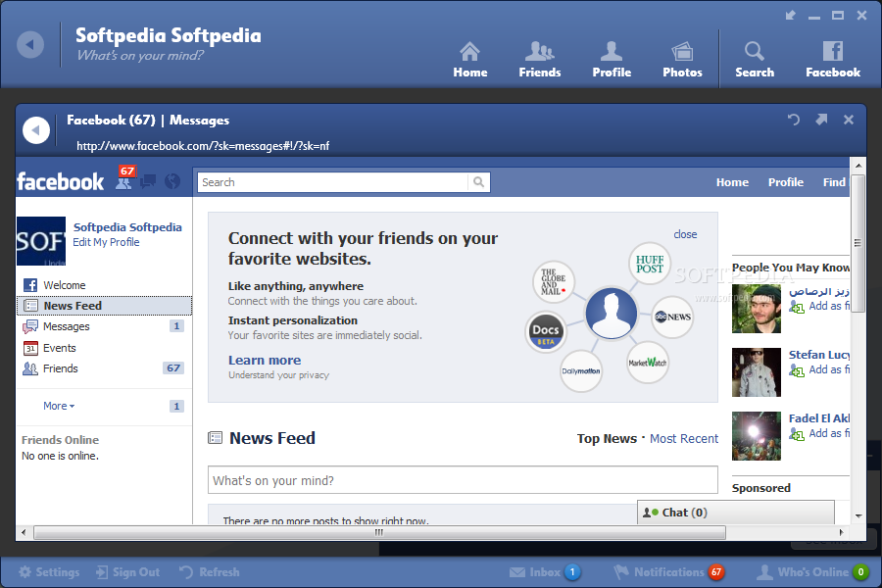Open Messages in the left sidebar

[104, 326]
